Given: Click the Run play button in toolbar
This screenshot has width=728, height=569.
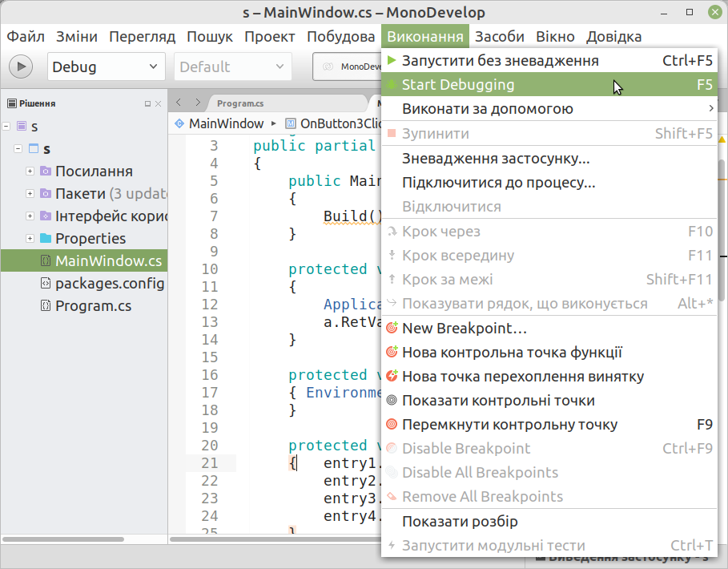Looking at the screenshot, I should coord(21,67).
